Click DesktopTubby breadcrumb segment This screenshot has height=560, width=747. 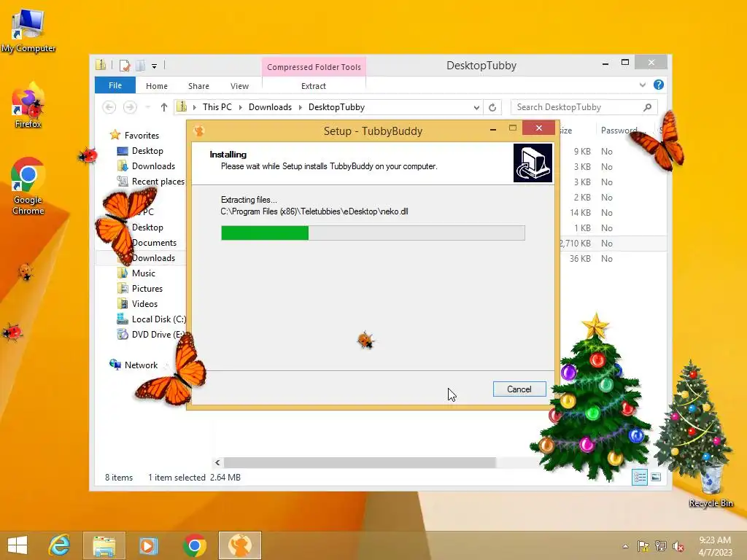coord(336,107)
